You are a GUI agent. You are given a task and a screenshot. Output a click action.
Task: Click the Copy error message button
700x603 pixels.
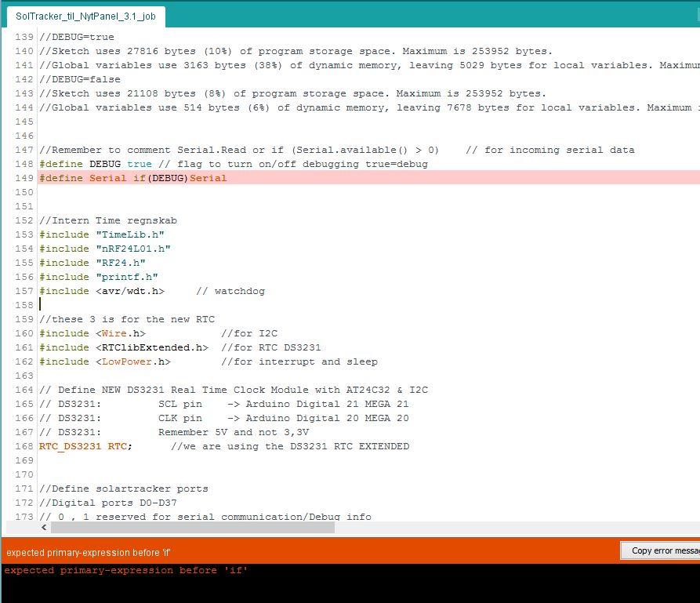[x=661, y=550]
